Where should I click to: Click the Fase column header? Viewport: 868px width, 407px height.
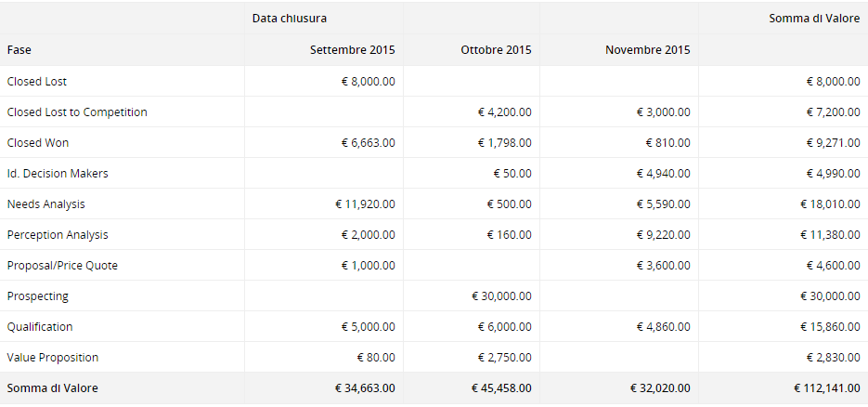pos(19,50)
